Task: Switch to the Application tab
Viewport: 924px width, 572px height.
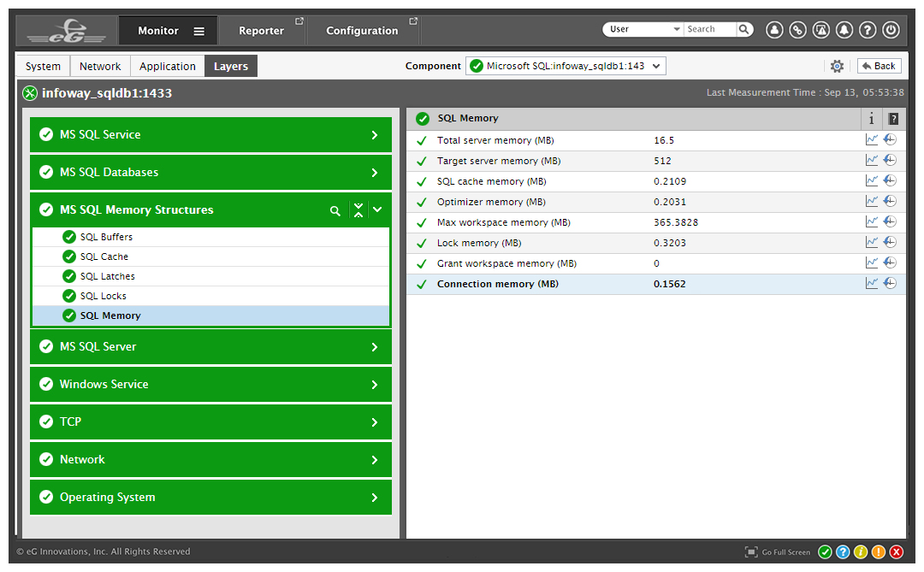Action: pyautogui.click(x=168, y=66)
